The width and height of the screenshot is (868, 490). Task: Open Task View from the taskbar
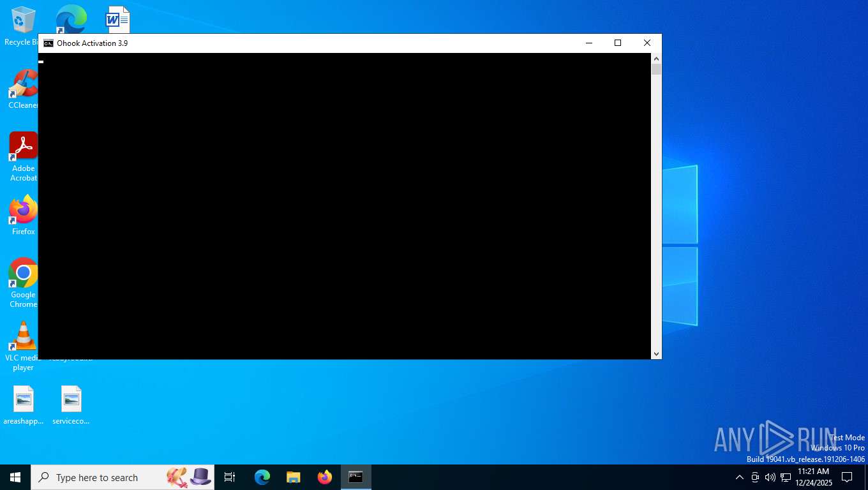(230, 477)
